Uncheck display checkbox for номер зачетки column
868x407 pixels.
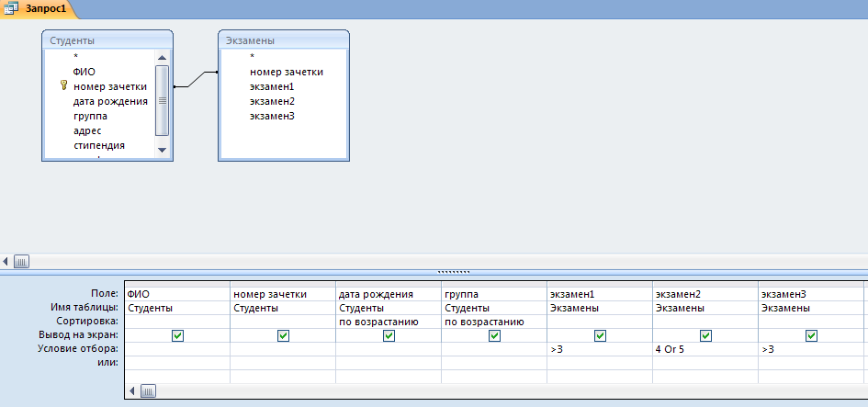click(x=283, y=335)
